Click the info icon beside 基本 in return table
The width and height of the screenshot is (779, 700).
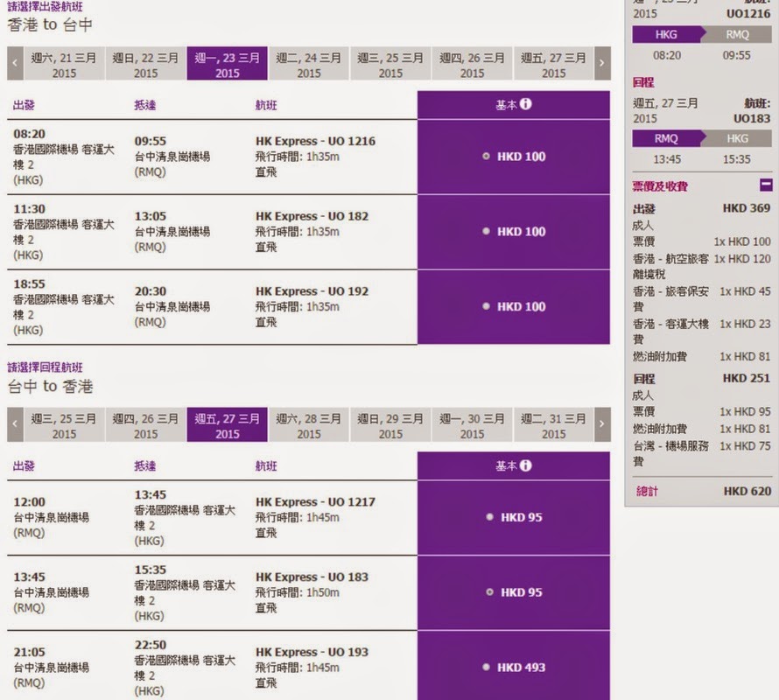tap(526, 466)
